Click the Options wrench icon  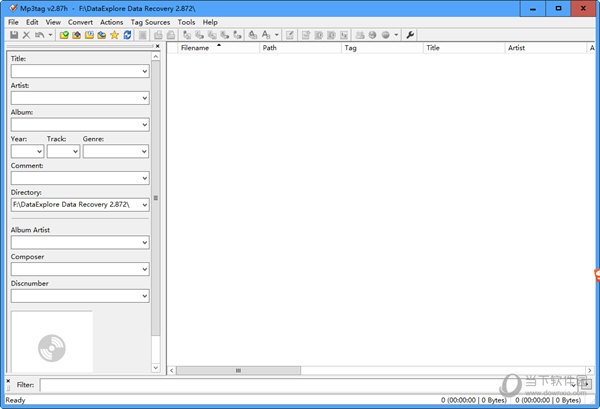410,35
